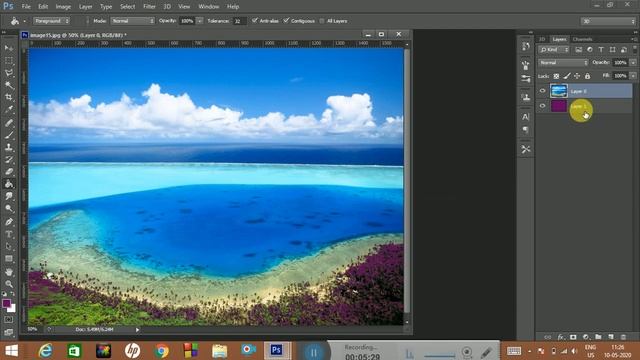Toggle lock transparent pixels

click(x=556, y=76)
